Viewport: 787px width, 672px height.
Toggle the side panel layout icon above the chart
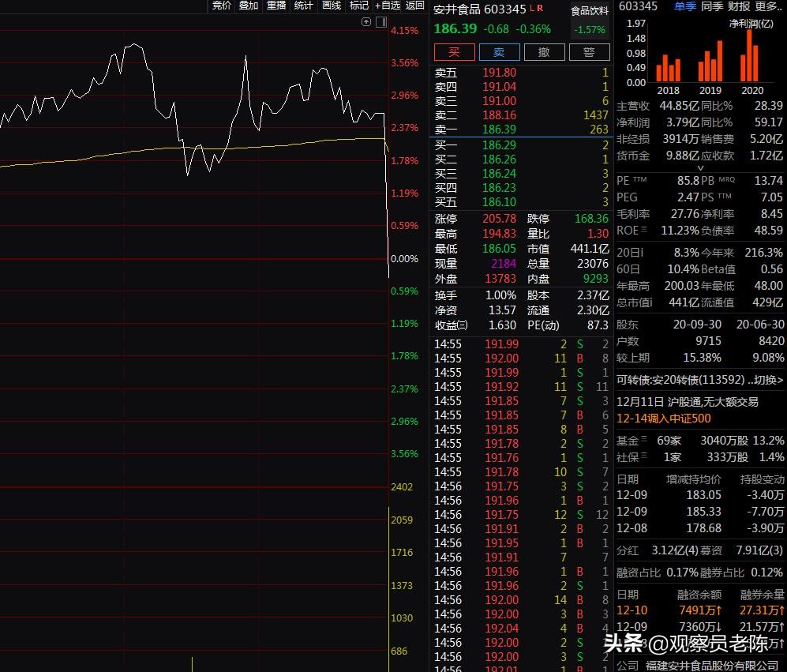tap(381, 21)
